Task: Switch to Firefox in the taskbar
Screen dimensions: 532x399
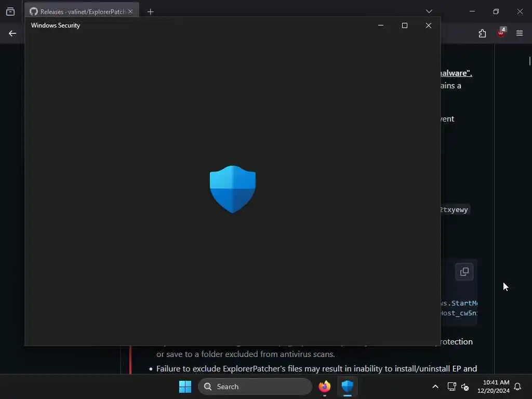Action: click(x=324, y=387)
